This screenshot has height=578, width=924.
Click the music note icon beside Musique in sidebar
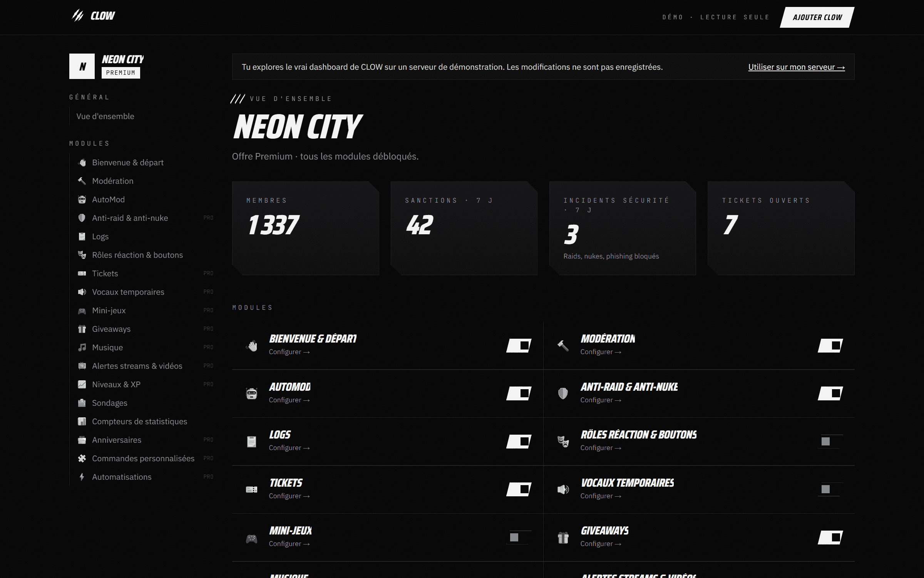(82, 348)
